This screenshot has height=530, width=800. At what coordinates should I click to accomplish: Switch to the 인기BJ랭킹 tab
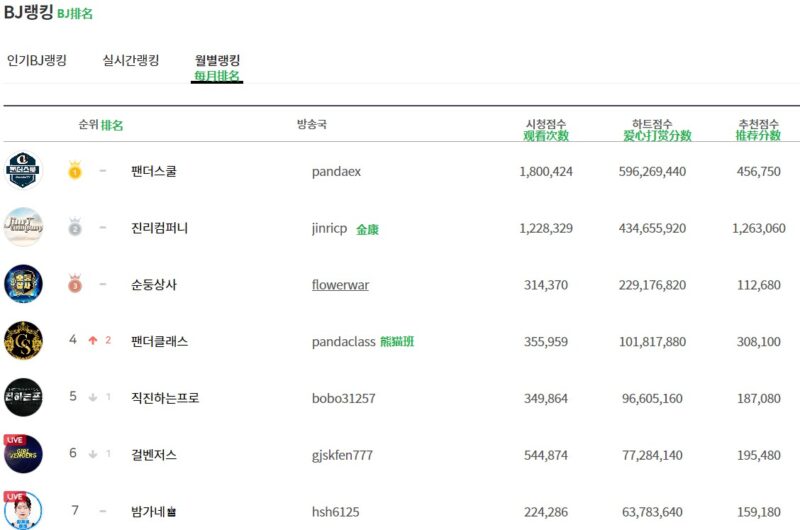coord(37,60)
